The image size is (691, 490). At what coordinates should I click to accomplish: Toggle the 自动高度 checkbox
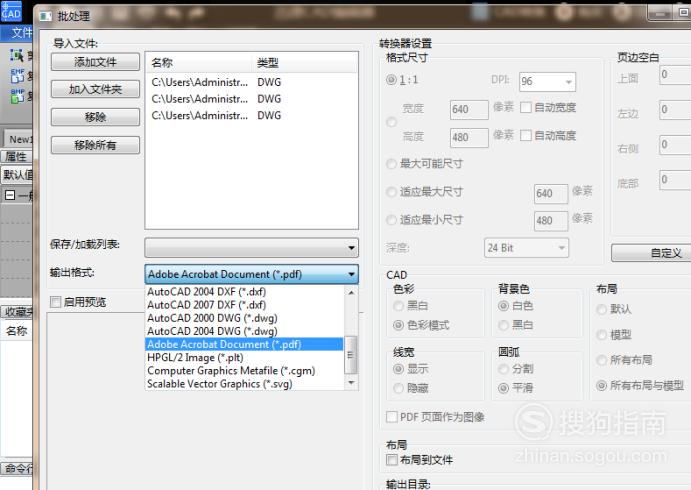point(526,135)
